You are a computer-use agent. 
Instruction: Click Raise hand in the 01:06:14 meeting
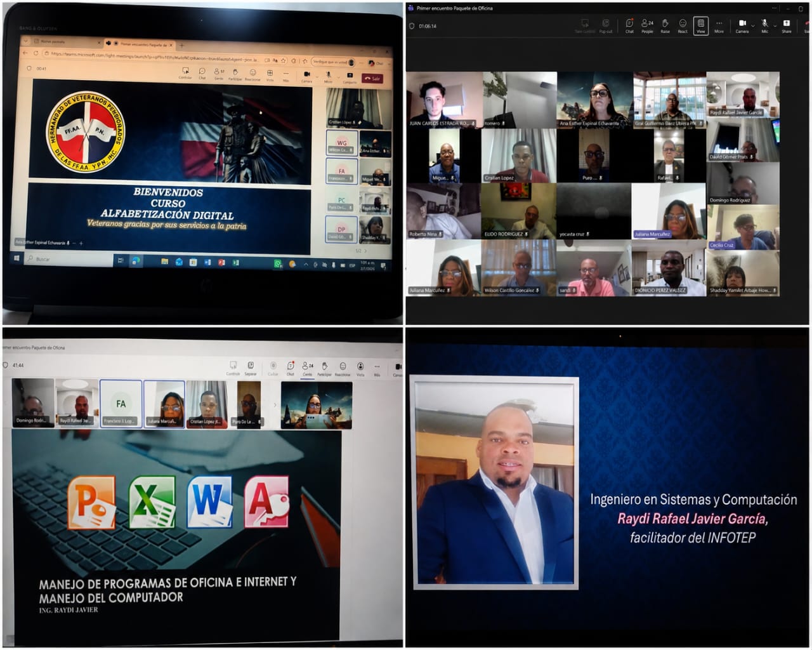coord(665,26)
